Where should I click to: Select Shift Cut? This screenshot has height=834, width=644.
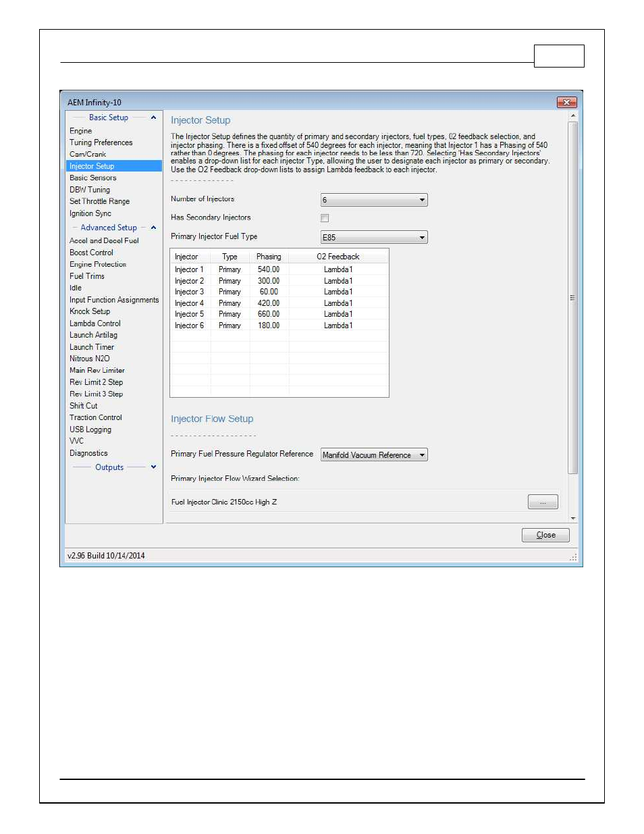click(84, 406)
